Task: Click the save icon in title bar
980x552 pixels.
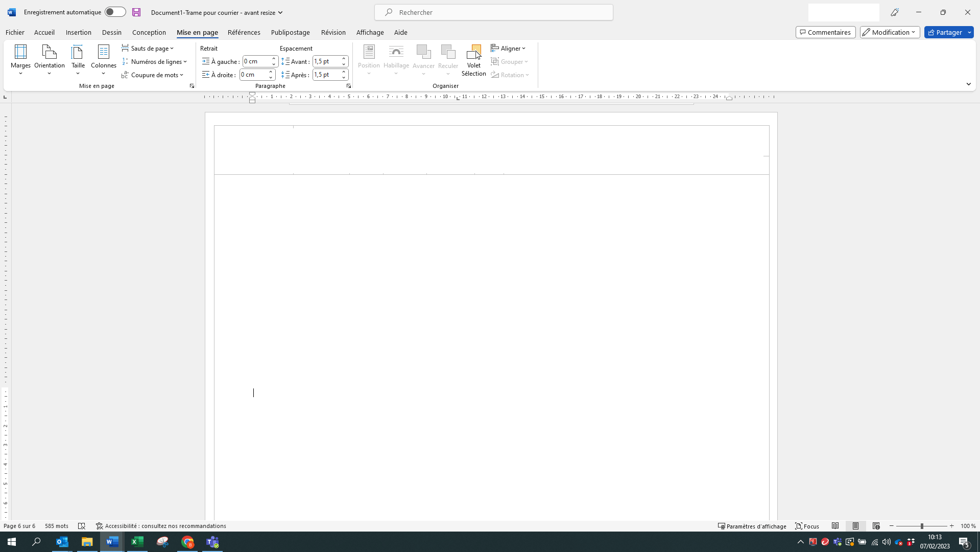Action: pyautogui.click(x=136, y=12)
